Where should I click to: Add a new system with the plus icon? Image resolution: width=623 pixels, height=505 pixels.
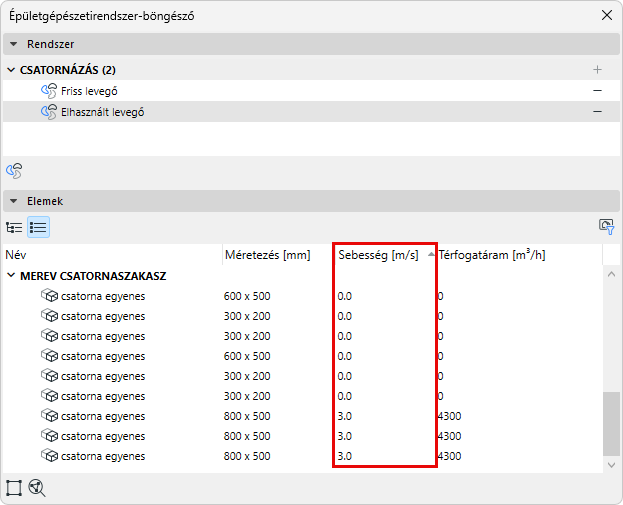tap(597, 70)
